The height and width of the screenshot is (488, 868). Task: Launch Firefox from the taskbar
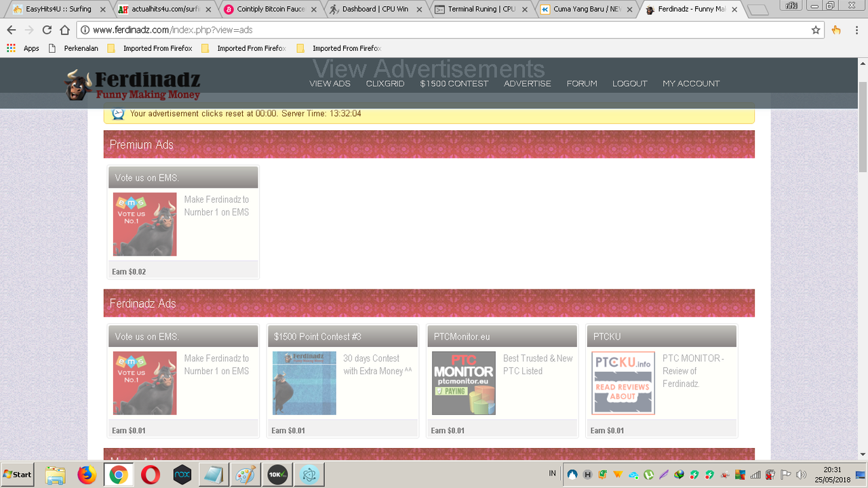87,474
